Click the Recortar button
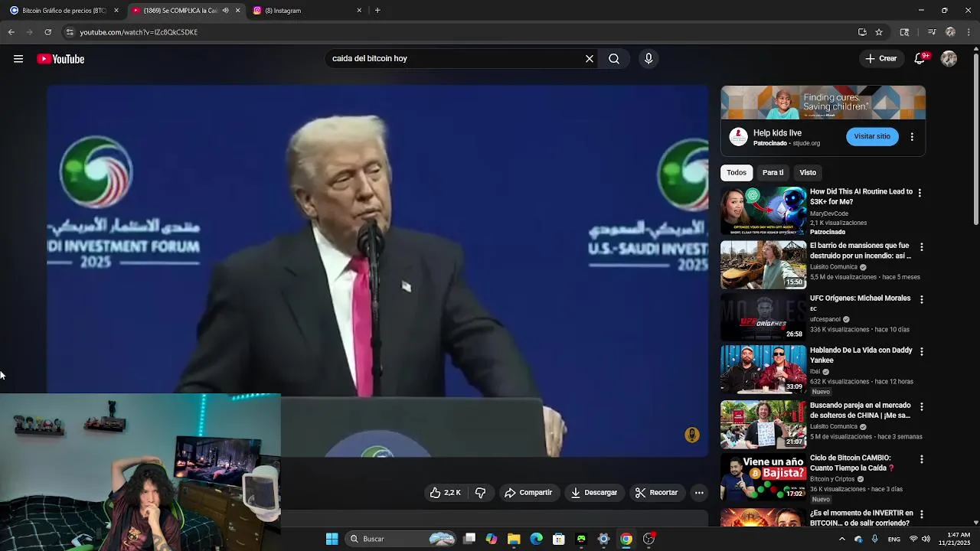The width and height of the screenshot is (980, 551). point(656,493)
